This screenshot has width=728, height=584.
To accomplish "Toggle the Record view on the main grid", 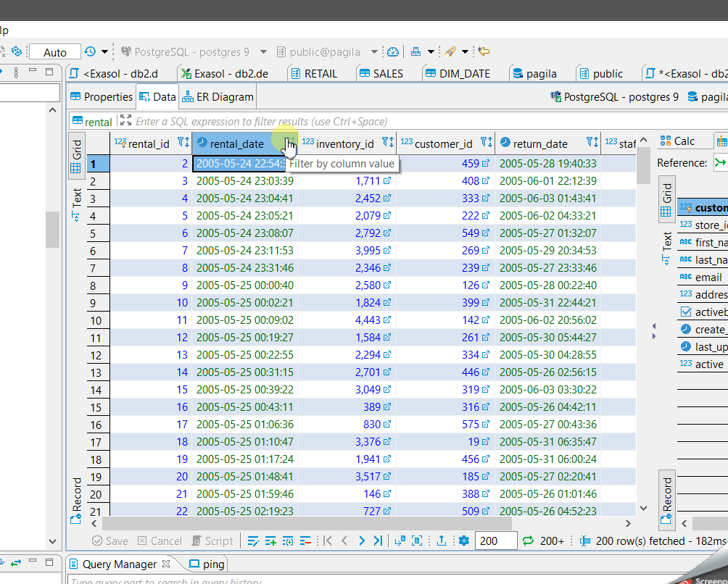I will 77,500.
